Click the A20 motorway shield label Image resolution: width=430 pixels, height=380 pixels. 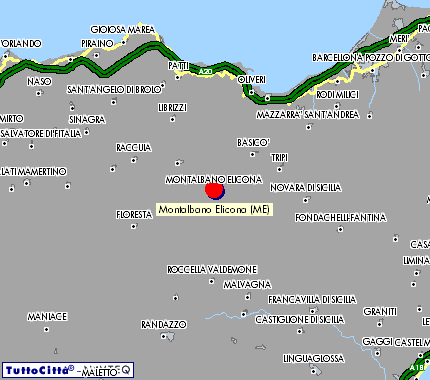point(205,71)
